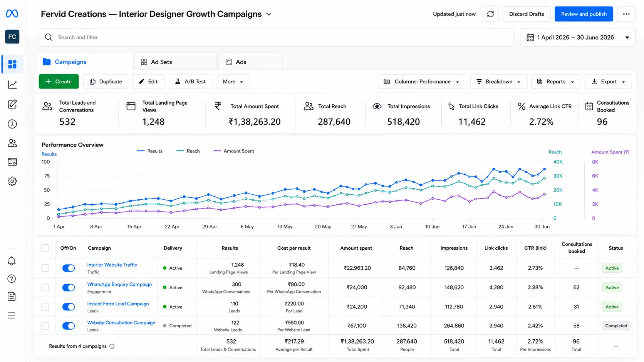The height and width of the screenshot is (362, 644).
Task: Select the WhatsApp Enquiry Campaign row checkbox
Action: (x=45, y=287)
